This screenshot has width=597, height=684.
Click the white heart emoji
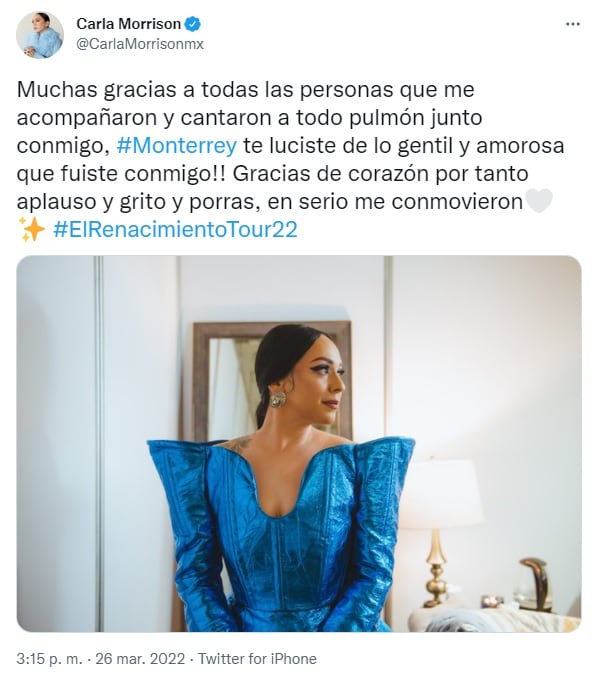539,201
